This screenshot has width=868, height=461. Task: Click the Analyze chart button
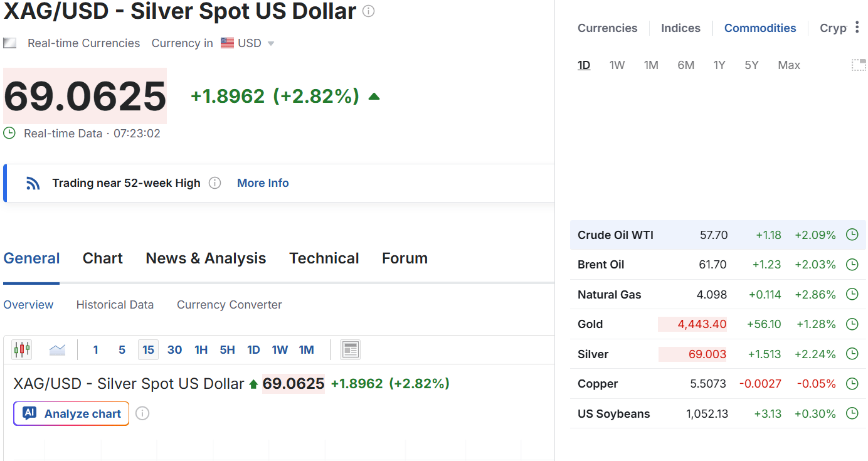[71, 413]
